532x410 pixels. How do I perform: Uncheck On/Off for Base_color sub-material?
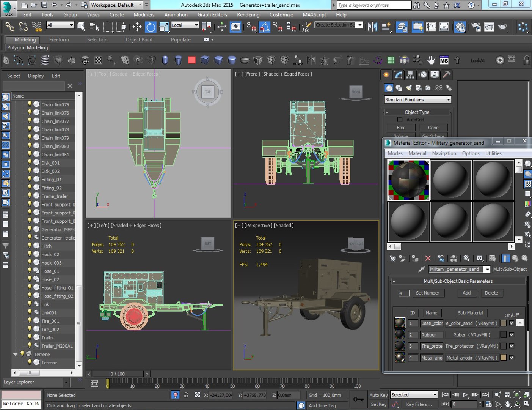pos(512,323)
